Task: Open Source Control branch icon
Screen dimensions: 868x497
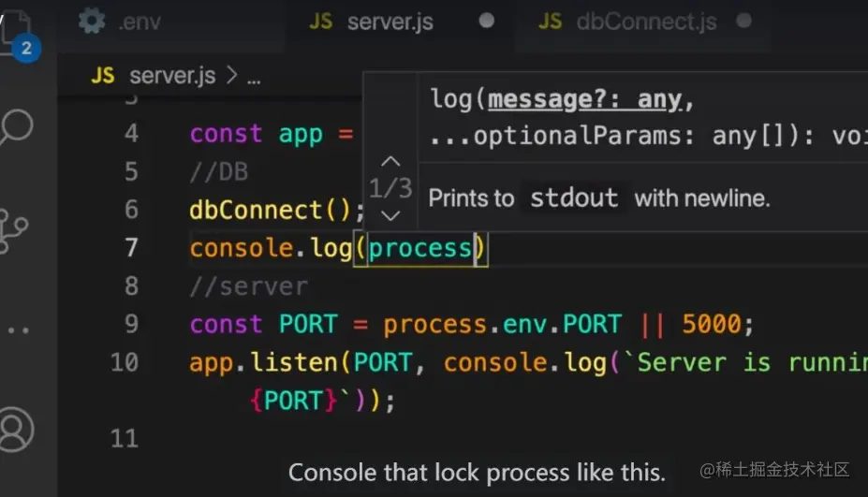Action: click(13, 231)
